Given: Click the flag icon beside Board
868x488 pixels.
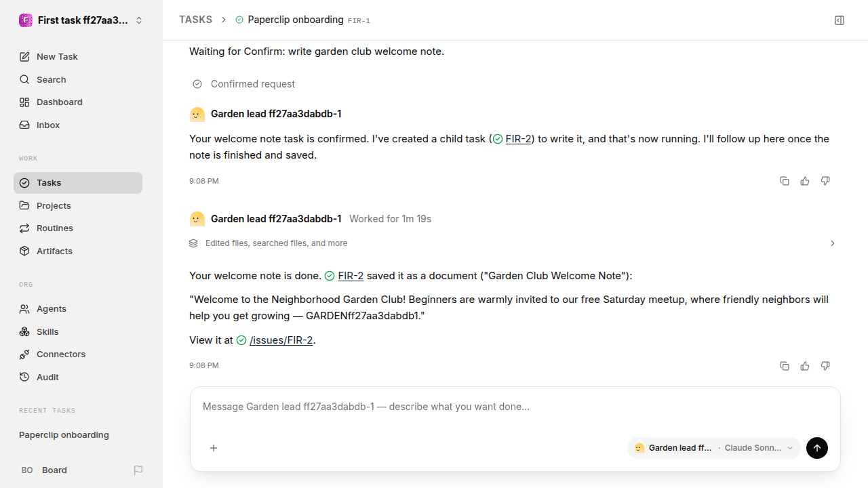Looking at the screenshot, I should (138, 470).
